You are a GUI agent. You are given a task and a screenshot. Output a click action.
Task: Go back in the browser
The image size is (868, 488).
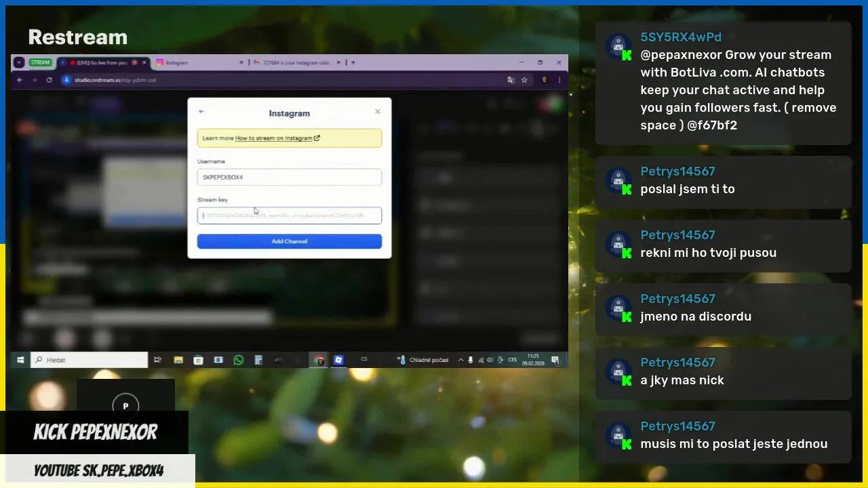pos(20,80)
